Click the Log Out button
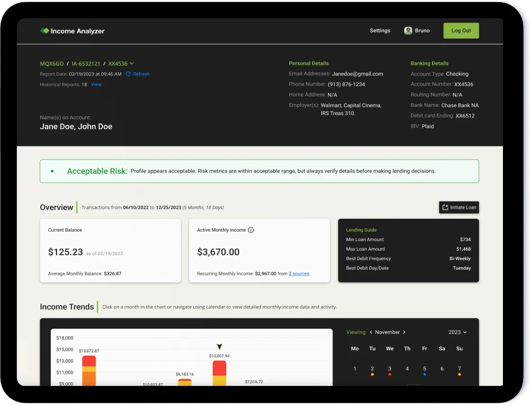The width and height of the screenshot is (532, 405). [460, 30]
